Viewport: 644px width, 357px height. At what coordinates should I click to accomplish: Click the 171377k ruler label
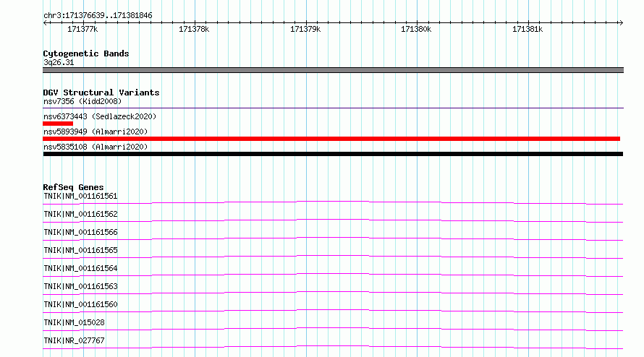82,29
